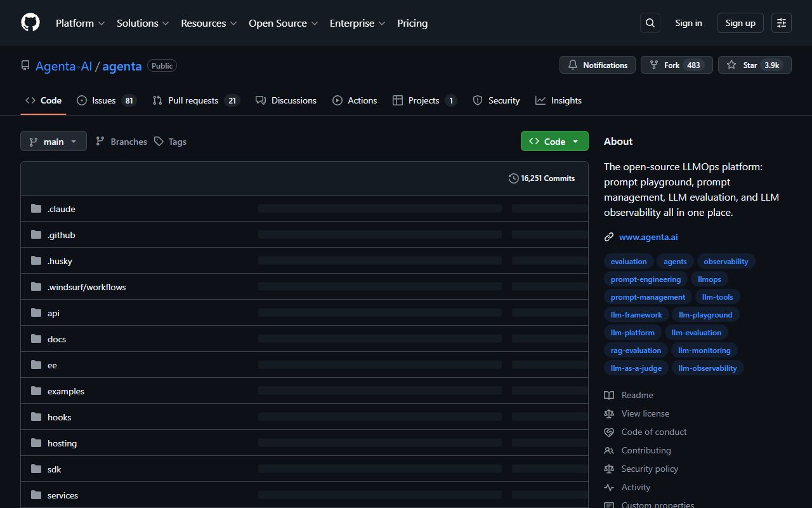Open the command palette icon beside Sign up
Image resolution: width=812 pixels, height=508 pixels.
point(781,23)
